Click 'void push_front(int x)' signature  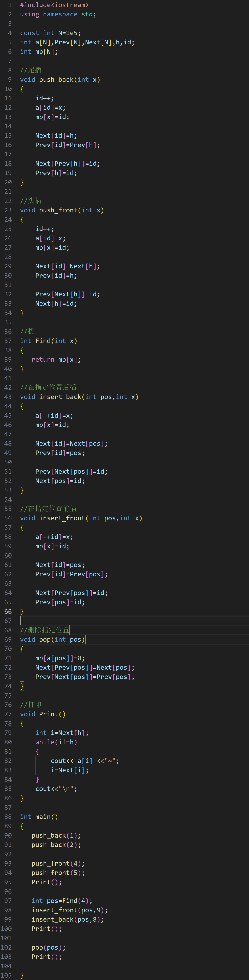(x=62, y=210)
